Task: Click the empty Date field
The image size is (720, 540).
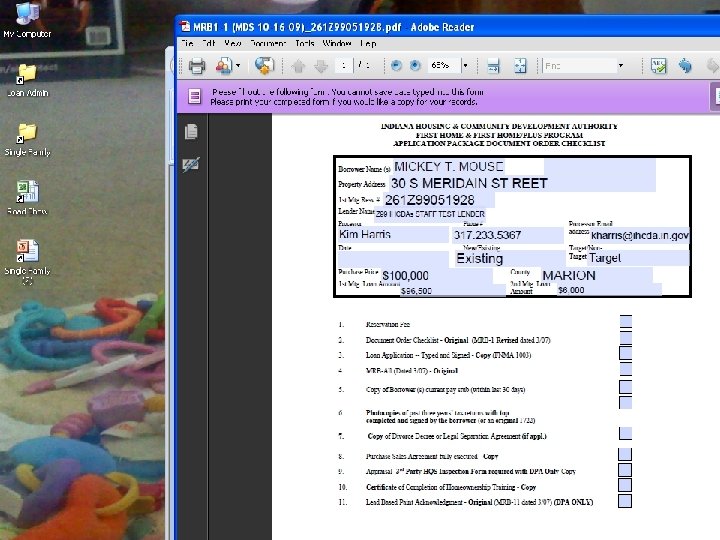Action: point(393,259)
